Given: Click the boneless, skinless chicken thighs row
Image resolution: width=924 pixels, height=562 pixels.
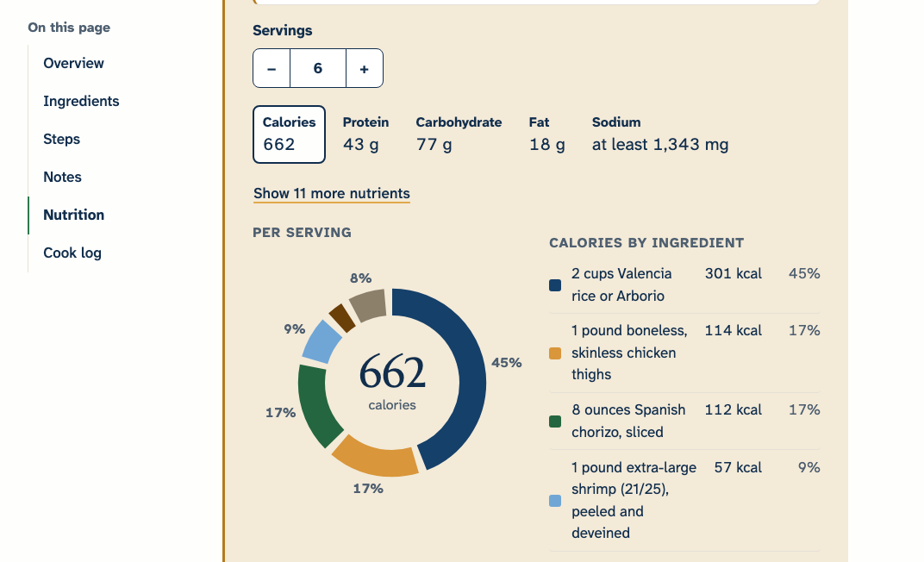Looking at the screenshot, I should (684, 353).
